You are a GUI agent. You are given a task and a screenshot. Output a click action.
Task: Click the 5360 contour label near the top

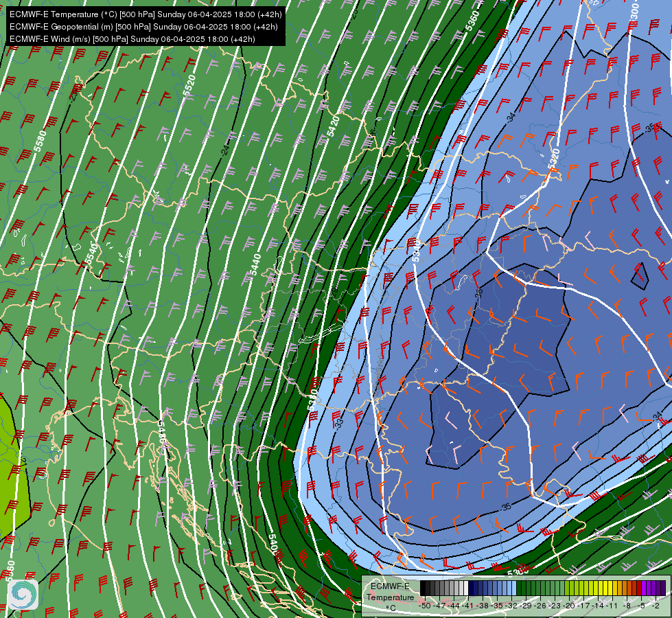(472, 21)
